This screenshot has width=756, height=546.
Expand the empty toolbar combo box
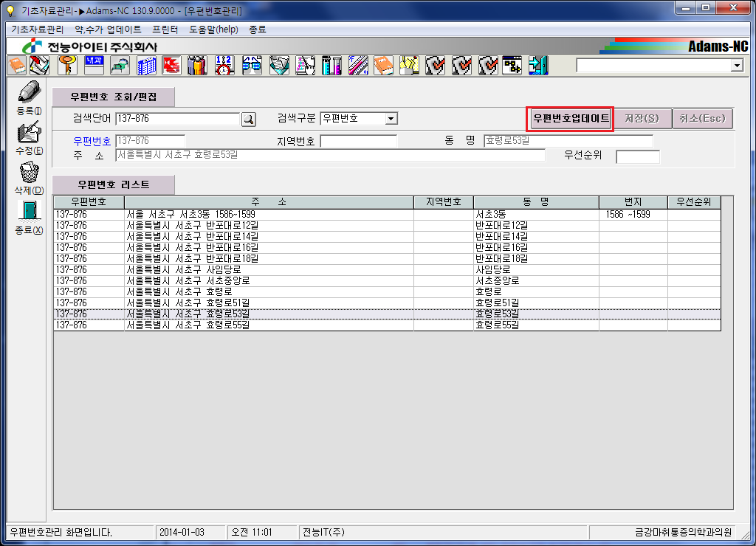pos(737,65)
